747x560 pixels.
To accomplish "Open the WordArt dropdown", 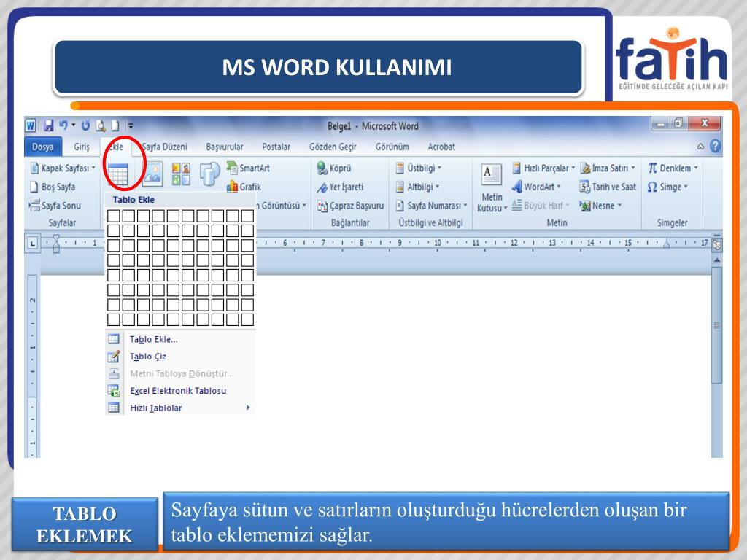I will click(x=536, y=187).
